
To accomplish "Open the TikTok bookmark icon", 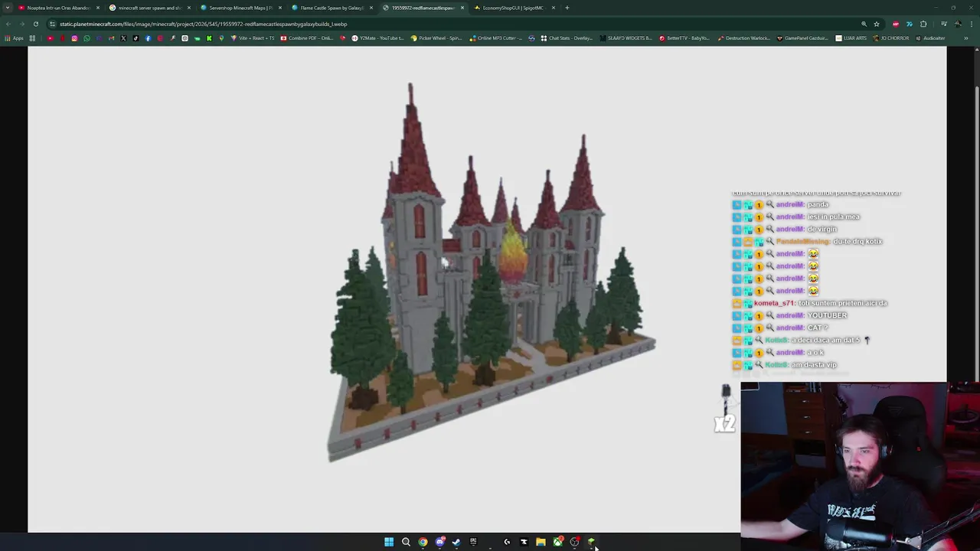I will (x=136, y=38).
